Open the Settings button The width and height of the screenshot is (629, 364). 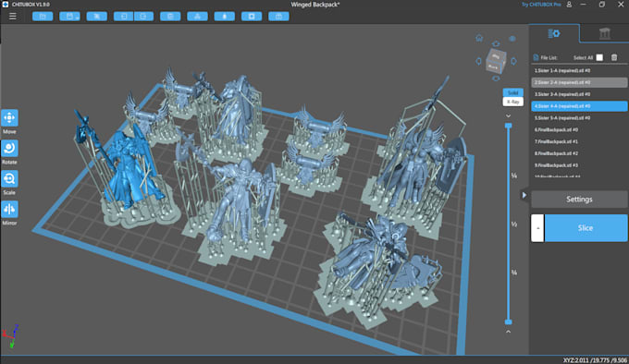[579, 199]
